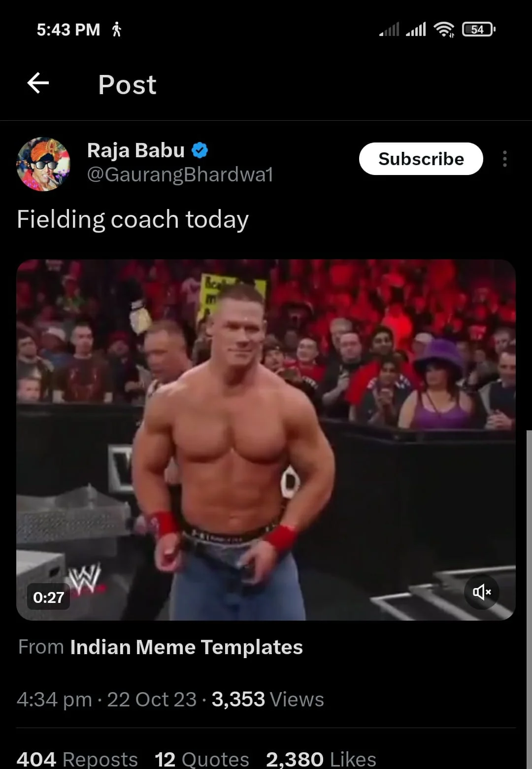Click the Raja Babu display name
The height and width of the screenshot is (769, 532).
coord(136,150)
